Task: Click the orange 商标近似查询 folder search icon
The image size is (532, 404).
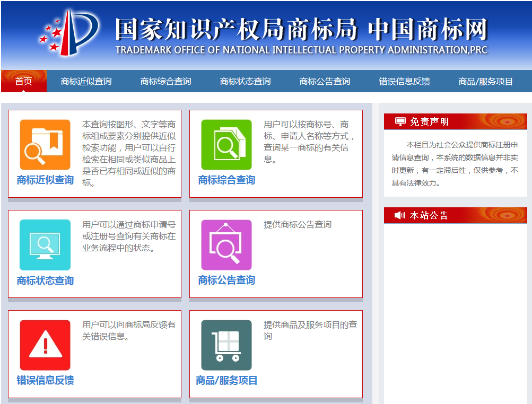Action: (x=45, y=145)
